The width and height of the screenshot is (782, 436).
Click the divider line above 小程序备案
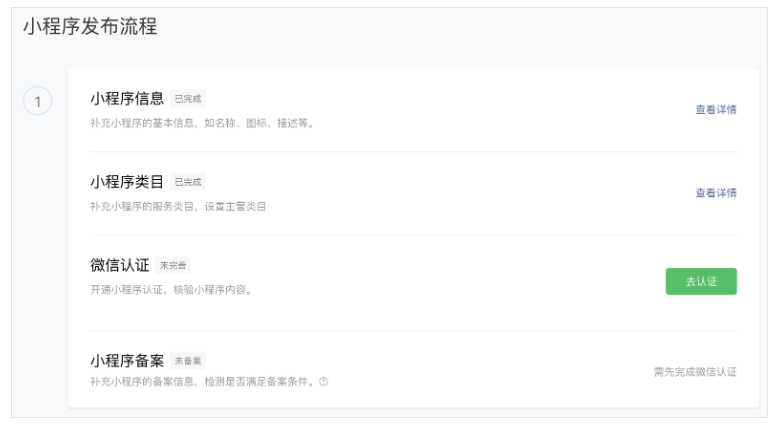[x=413, y=331]
